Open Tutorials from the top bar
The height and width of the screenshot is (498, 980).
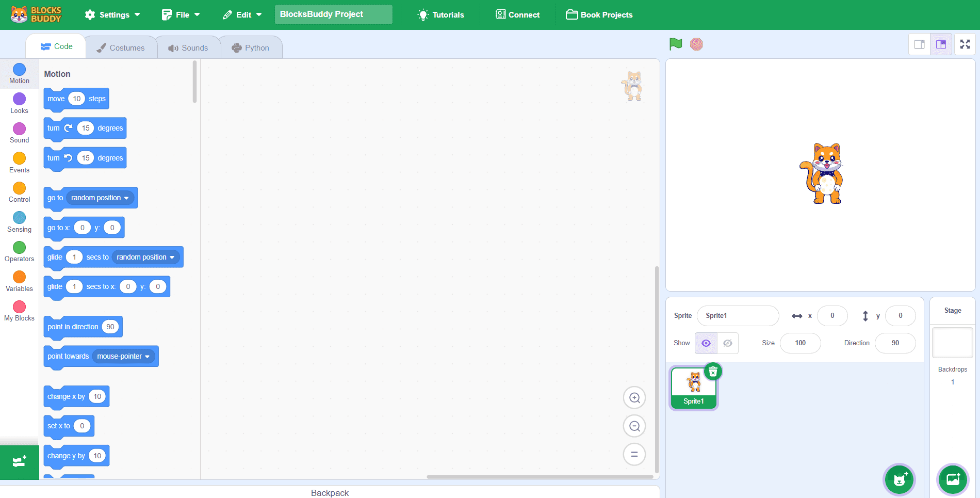[x=441, y=15]
